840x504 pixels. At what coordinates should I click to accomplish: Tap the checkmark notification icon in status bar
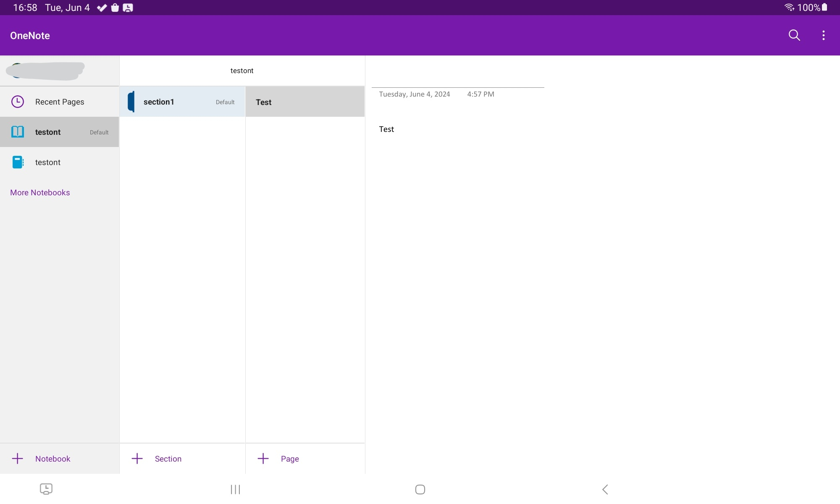[102, 8]
